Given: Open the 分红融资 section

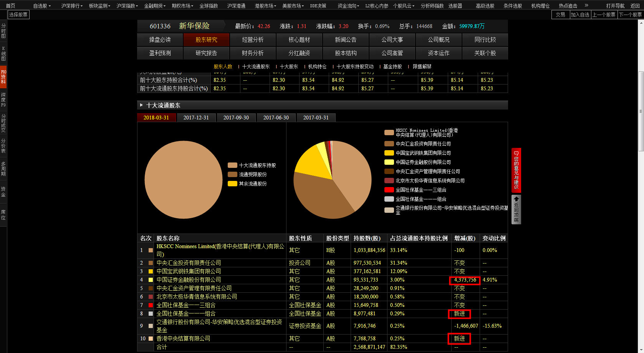Looking at the screenshot, I should coord(299,53).
